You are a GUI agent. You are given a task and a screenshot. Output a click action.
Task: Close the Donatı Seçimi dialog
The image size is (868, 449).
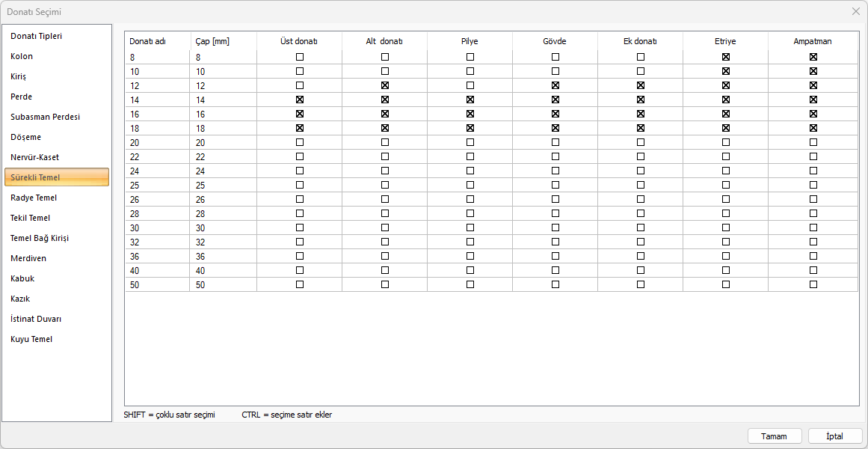tap(856, 11)
